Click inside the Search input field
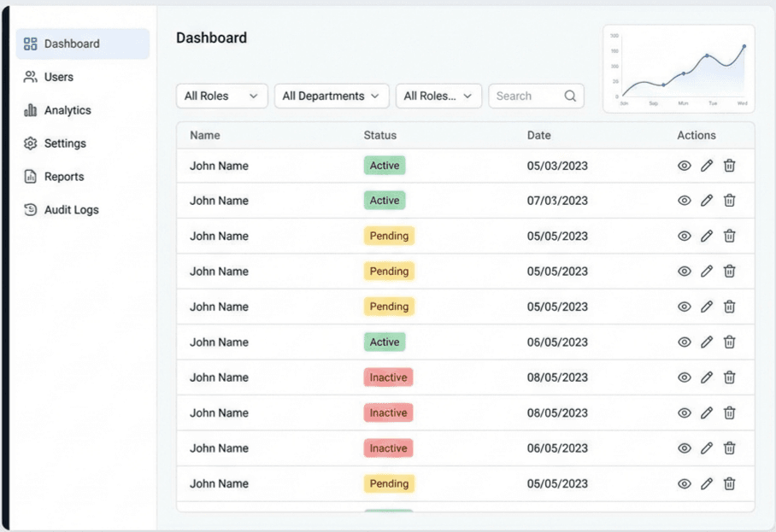Image resolution: width=776 pixels, height=532 pixels. [523, 96]
